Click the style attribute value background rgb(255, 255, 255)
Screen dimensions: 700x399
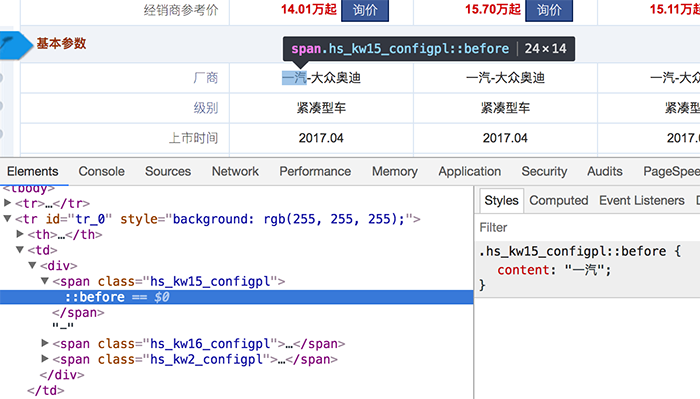tap(288, 219)
